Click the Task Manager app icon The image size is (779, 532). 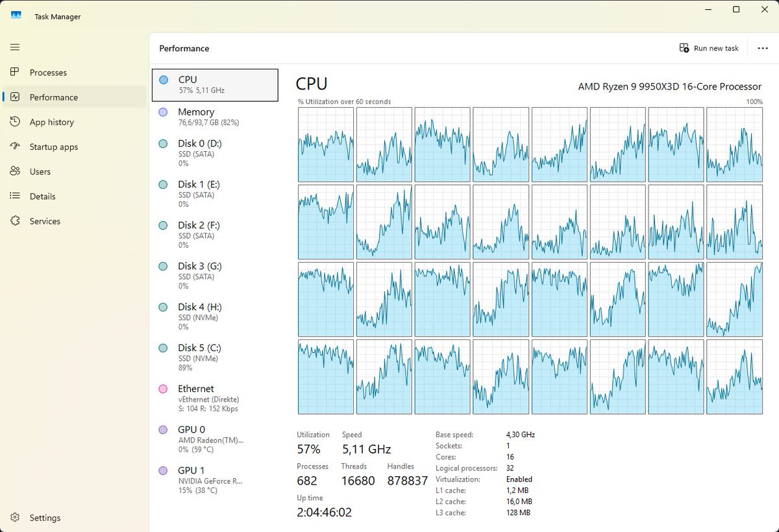tap(16, 16)
